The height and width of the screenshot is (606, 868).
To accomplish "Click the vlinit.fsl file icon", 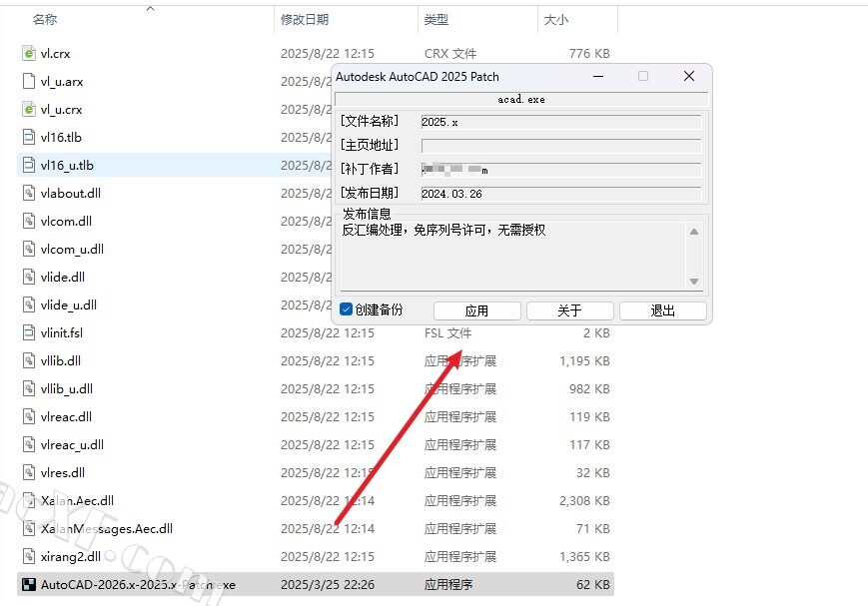I will [x=29, y=332].
